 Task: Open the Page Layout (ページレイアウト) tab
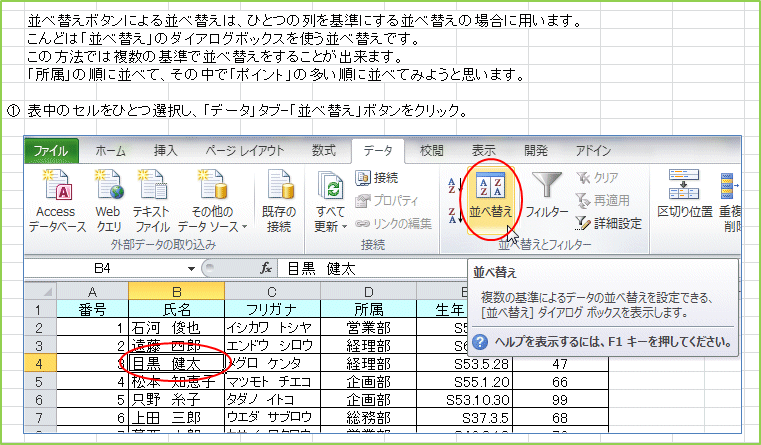pyautogui.click(x=244, y=151)
